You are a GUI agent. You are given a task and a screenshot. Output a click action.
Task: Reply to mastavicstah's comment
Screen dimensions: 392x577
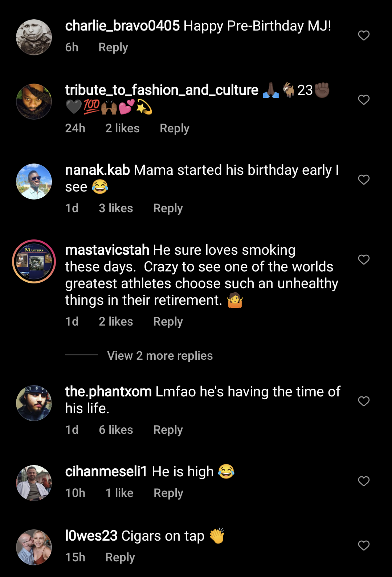coord(168,322)
